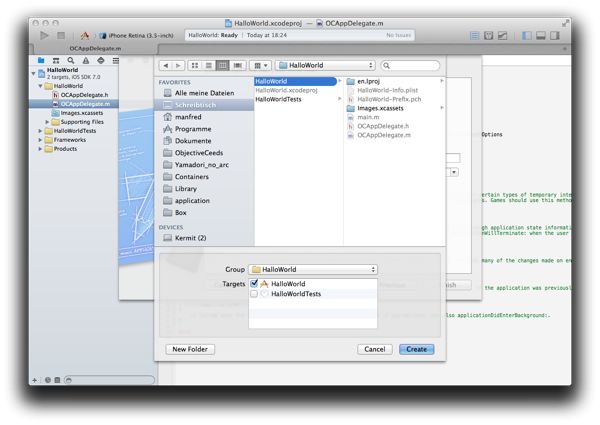Switch file dialog to cover flow view
600x425 pixels.
pyautogui.click(x=238, y=65)
